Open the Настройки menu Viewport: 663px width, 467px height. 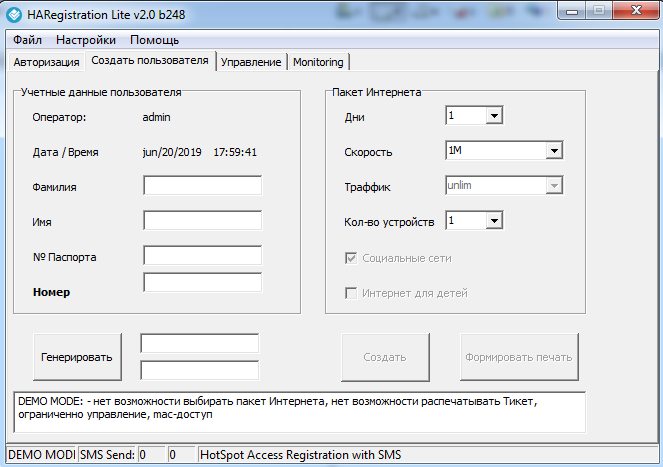86,40
